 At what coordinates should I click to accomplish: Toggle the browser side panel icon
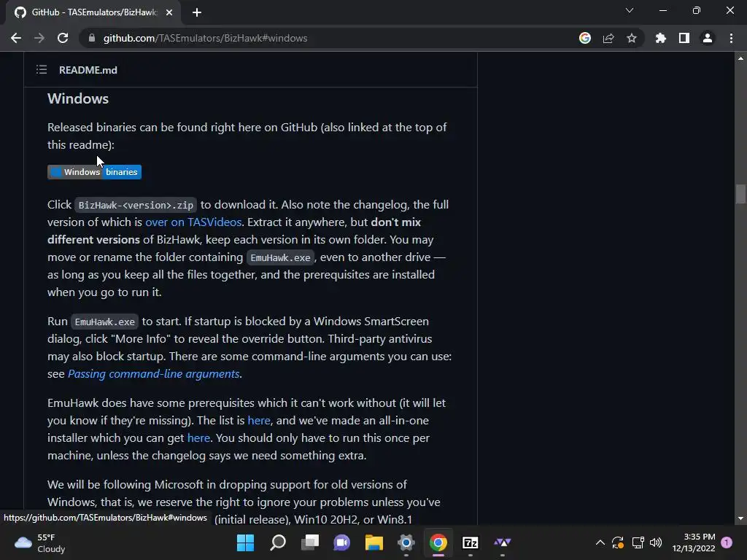click(x=684, y=38)
